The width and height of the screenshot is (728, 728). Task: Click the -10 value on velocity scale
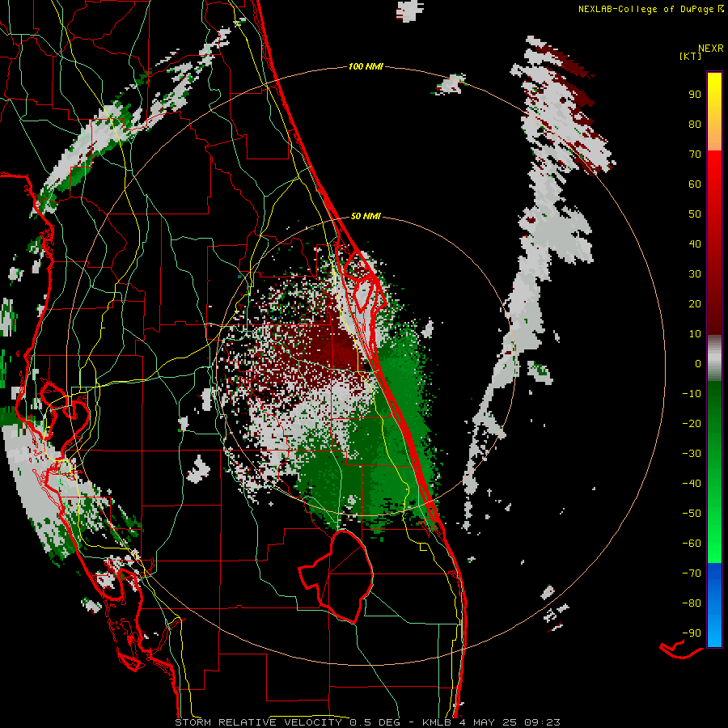pyautogui.click(x=692, y=394)
